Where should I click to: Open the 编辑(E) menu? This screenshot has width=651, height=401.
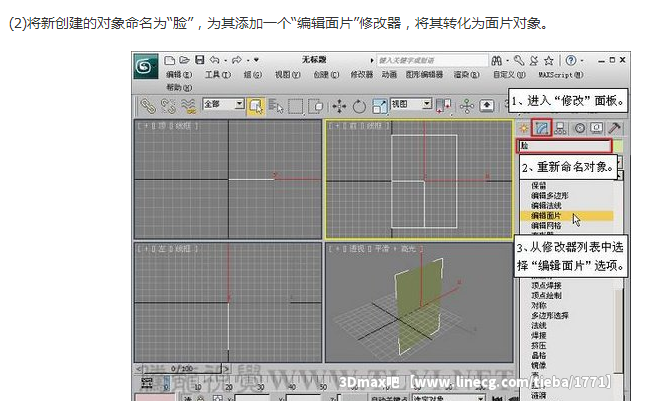tap(179, 75)
